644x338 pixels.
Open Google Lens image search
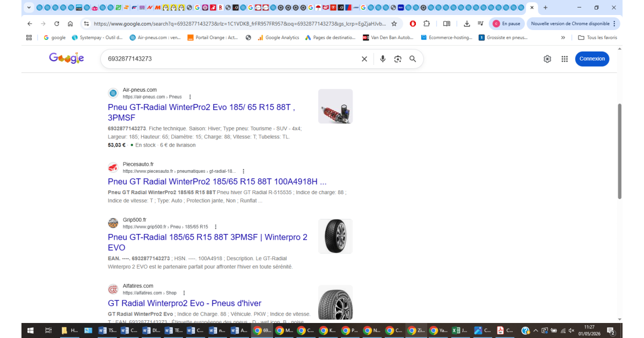click(x=398, y=59)
